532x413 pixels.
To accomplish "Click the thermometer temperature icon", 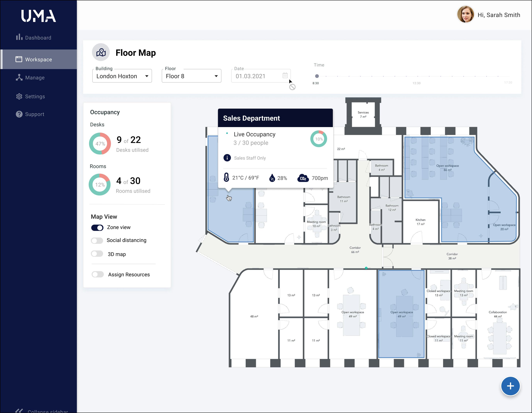I will click(x=226, y=178).
